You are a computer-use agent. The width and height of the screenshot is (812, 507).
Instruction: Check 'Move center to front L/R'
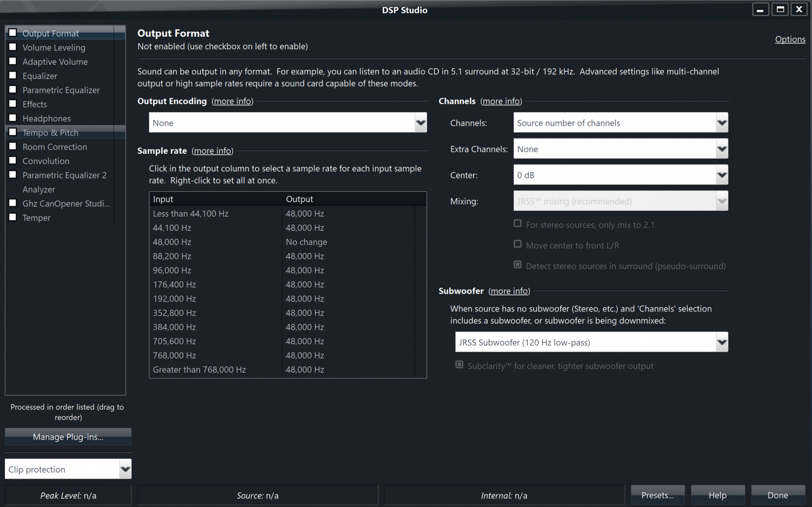[x=518, y=244]
